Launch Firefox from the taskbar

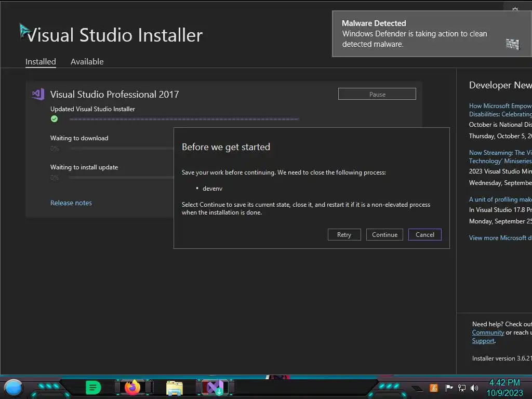[x=132, y=388]
